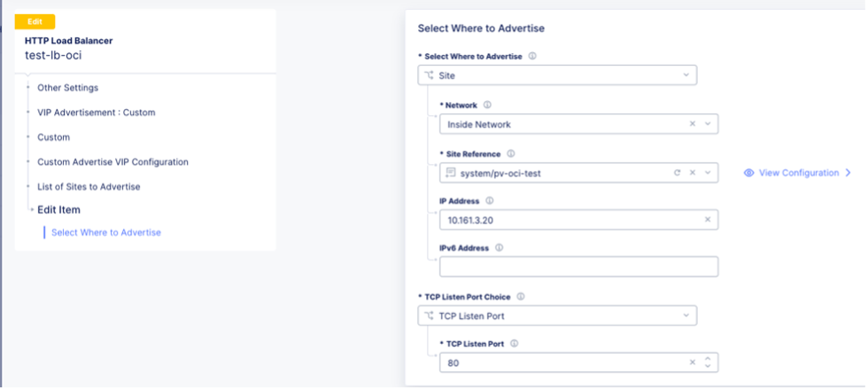Expand the Select Where to Advertise dropdown
Viewport: 868px width, 390px height.
686,75
